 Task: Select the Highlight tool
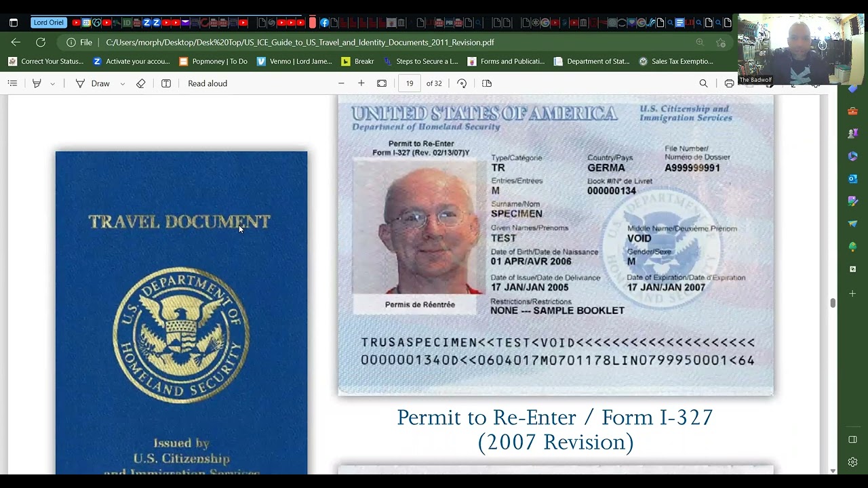coord(37,83)
